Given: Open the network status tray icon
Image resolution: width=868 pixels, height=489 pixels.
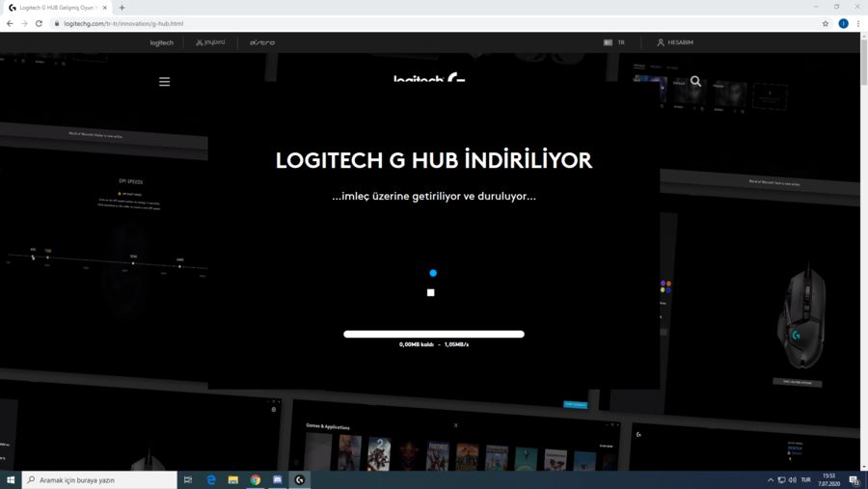Looking at the screenshot, I should [x=781, y=480].
